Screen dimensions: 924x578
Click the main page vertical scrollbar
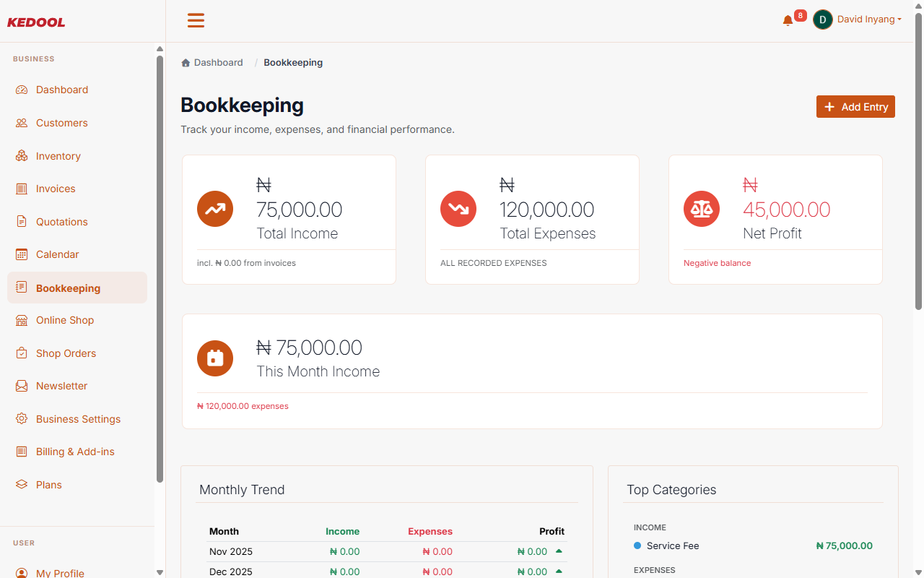point(918,163)
